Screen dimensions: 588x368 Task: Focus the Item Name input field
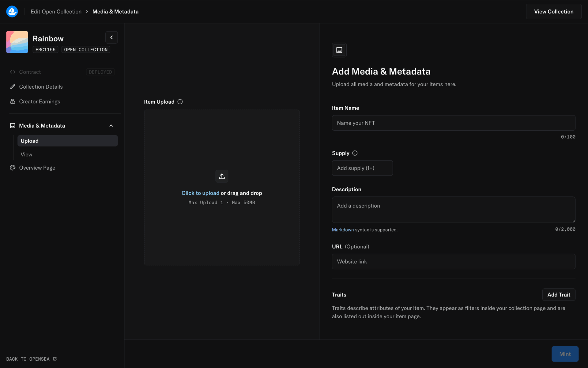coord(454,123)
